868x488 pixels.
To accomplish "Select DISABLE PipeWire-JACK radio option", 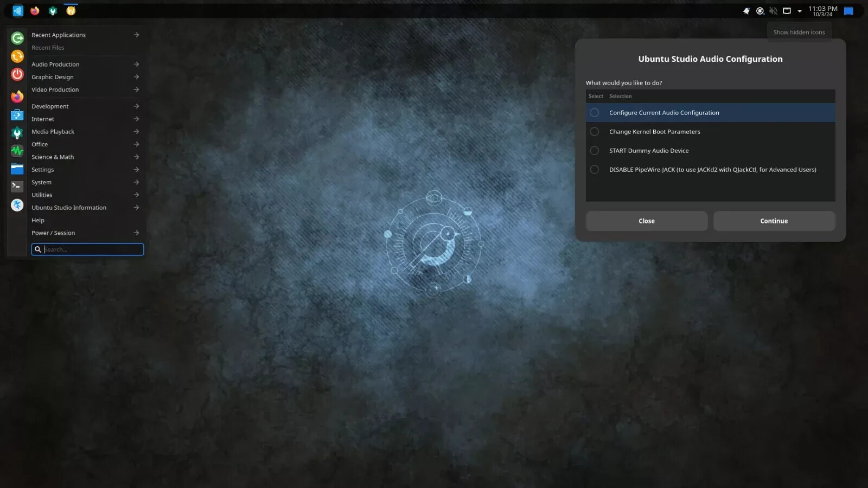I will (x=595, y=170).
